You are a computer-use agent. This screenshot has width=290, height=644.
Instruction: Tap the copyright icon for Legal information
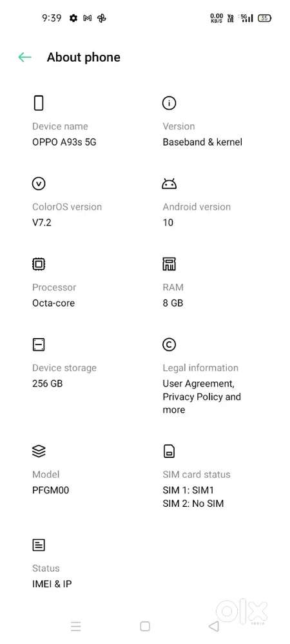(x=169, y=345)
